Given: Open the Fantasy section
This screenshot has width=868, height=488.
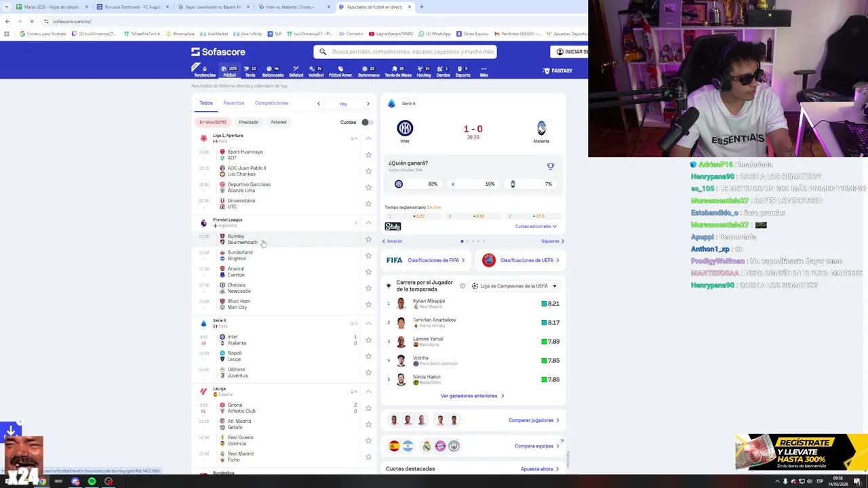Looking at the screenshot, I should coord(558,70).
